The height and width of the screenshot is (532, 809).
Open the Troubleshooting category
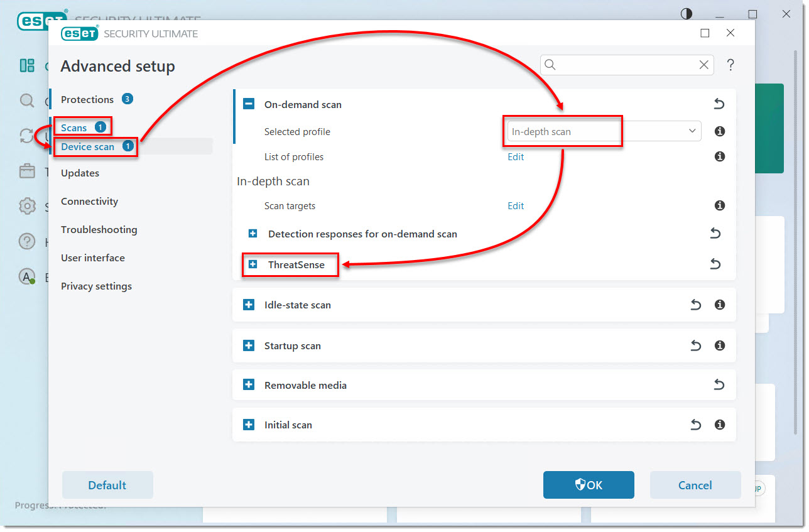99,229
